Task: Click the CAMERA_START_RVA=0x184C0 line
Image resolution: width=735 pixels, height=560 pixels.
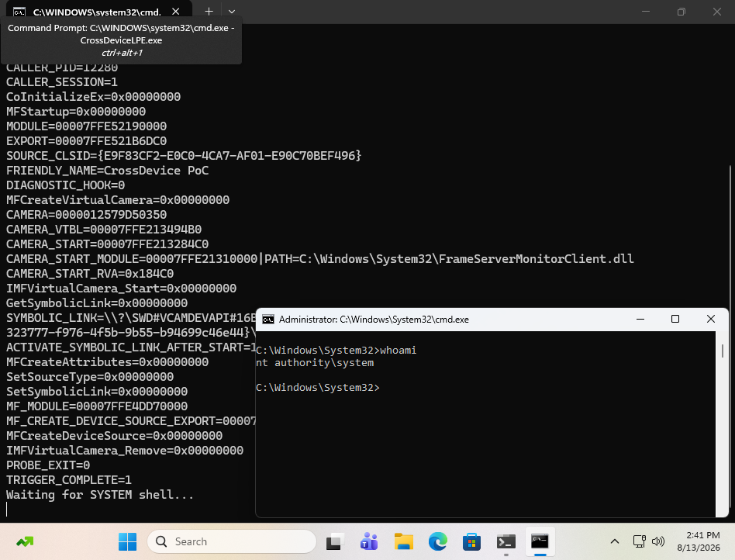Action: pyautogui.click(x=89, y=274)
